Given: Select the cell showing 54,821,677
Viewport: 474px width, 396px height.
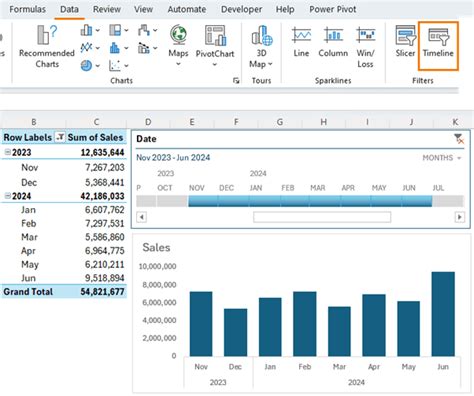Looking at the screenshot, I should pos(96,292).
